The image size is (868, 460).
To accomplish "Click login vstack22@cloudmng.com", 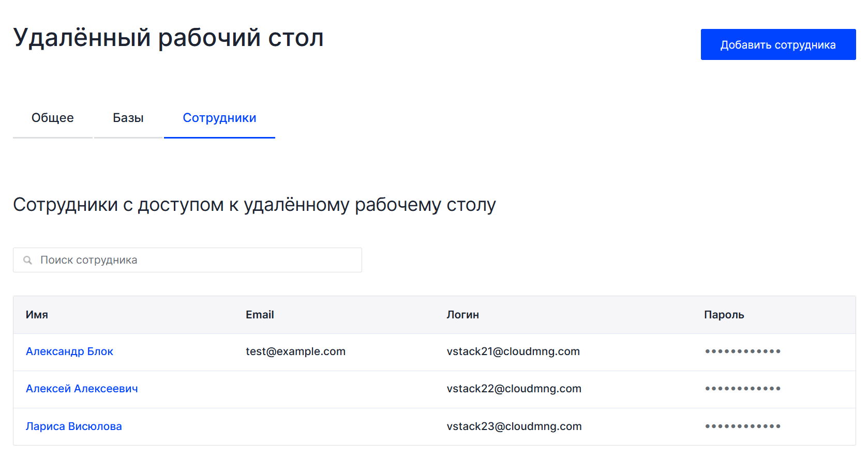I will (x=514, y=389).
